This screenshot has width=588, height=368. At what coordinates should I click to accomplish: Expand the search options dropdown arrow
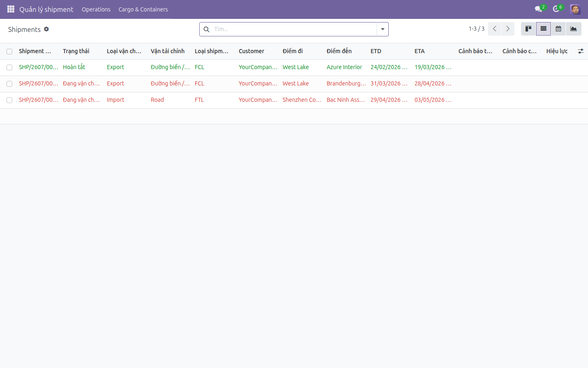click(x=383, y=29)
